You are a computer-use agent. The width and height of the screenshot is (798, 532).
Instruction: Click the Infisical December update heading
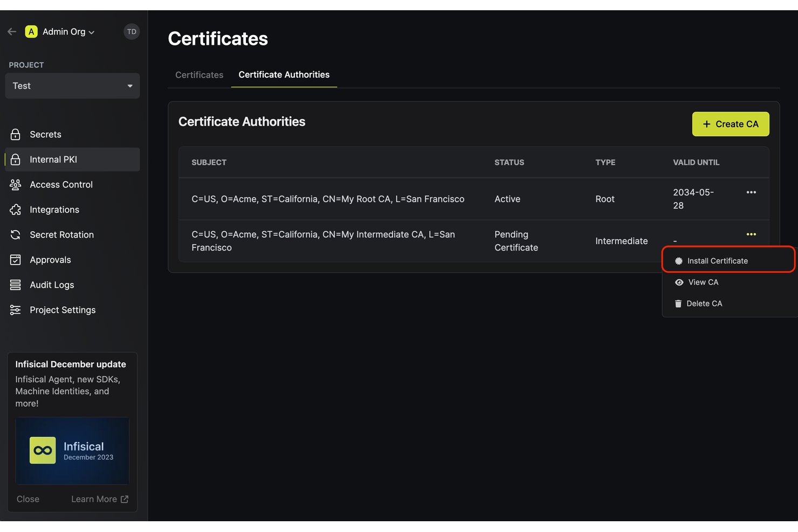[71, 364]
